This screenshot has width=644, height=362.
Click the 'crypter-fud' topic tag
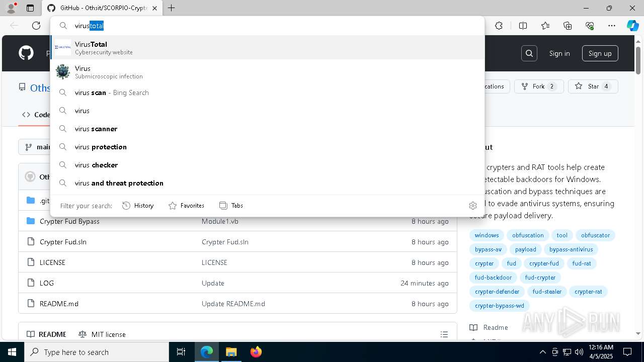(x=544, y=263)
